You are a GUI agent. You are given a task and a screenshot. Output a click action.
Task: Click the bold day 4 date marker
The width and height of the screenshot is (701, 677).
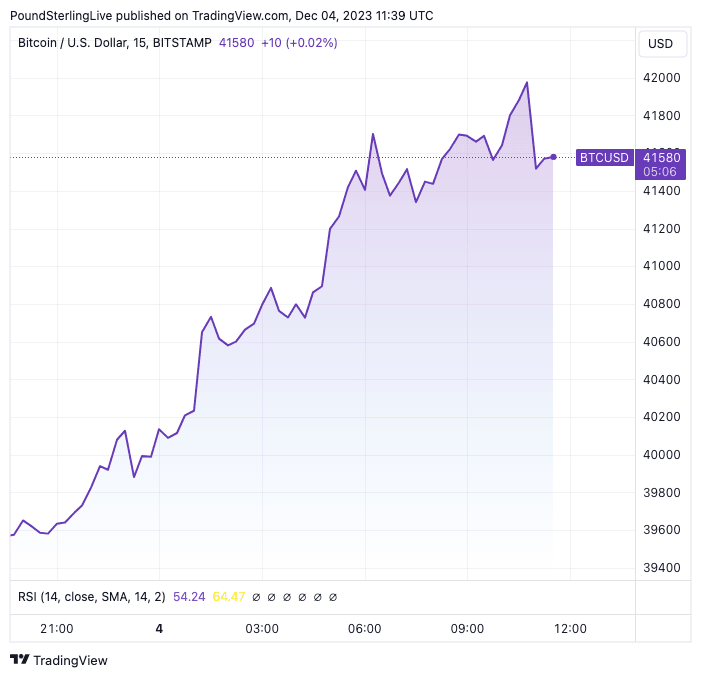[159, 629]
